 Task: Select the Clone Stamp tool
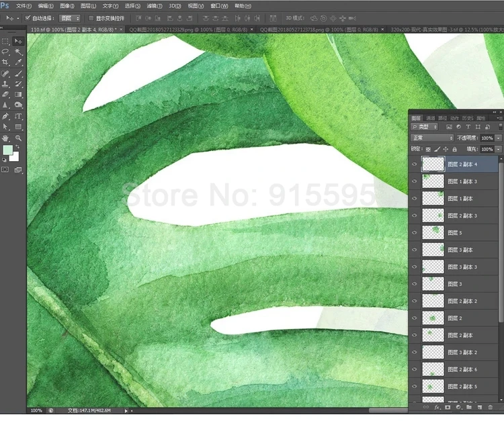pyautogui.click(x=5, y=84)
